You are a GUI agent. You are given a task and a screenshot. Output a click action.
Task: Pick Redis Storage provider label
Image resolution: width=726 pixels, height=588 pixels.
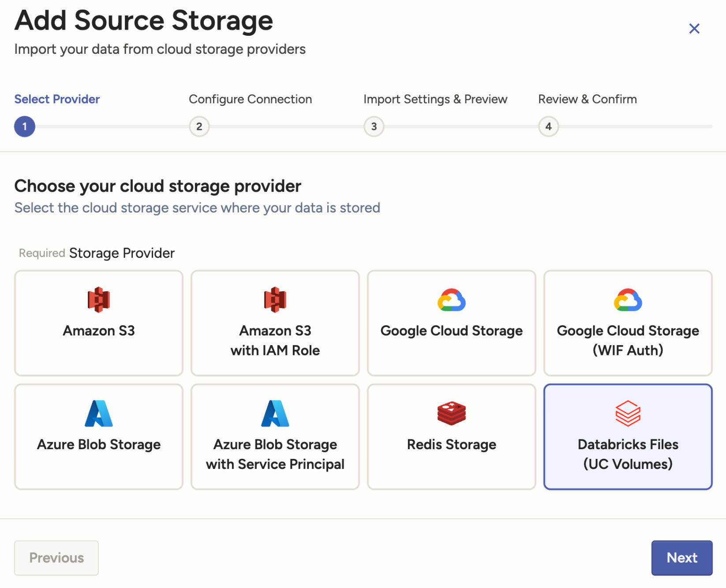tap(452, 444)
